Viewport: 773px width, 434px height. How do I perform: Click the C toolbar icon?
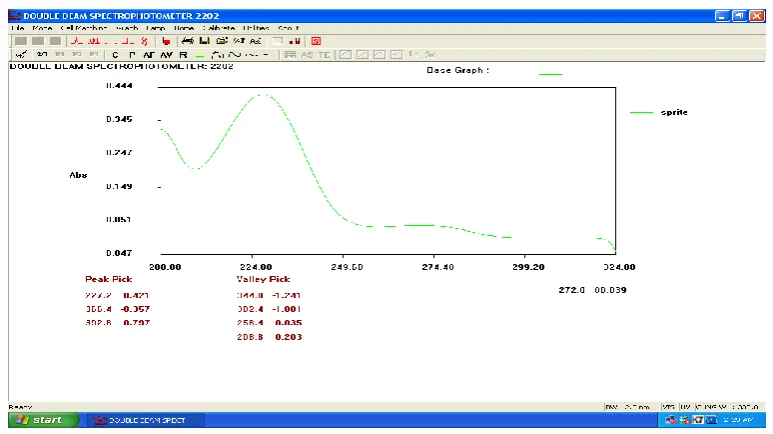(115, 55)
